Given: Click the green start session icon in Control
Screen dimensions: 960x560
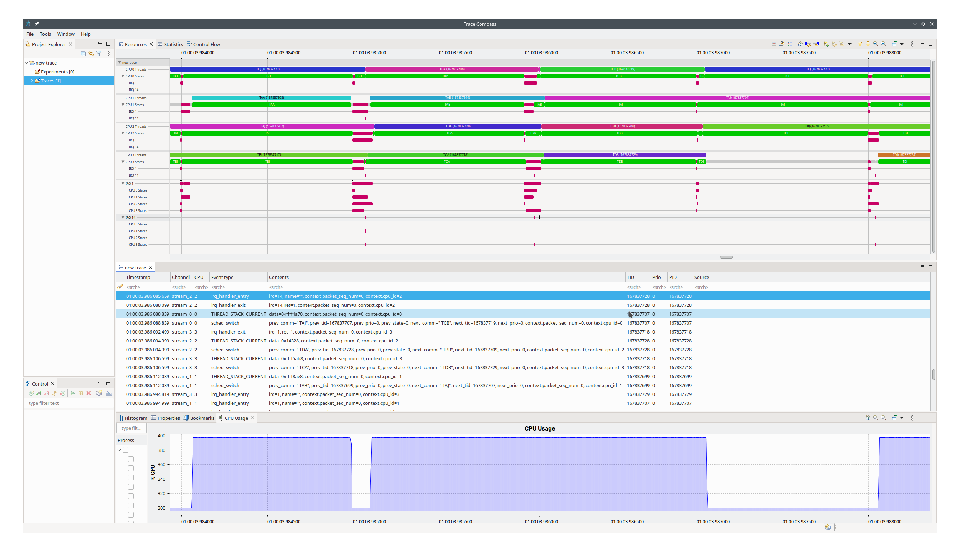Looking at the screenshot, I should (72, 393).
